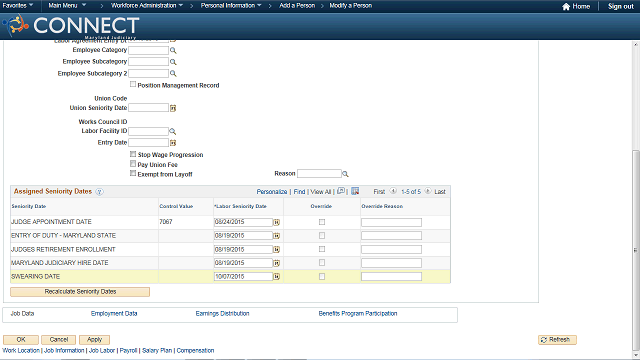Open Modify a Person breadcrumb
The image size is (640, 360).
351,5
